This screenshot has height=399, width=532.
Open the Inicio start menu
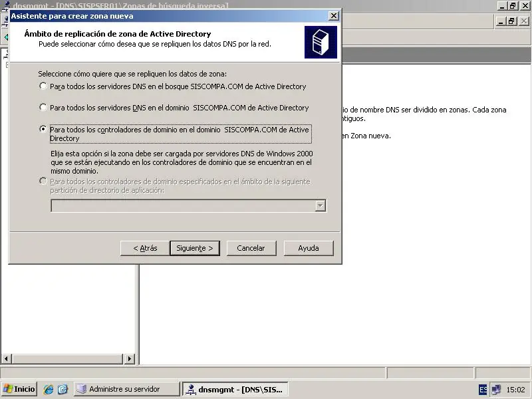(x=19, y=389)
